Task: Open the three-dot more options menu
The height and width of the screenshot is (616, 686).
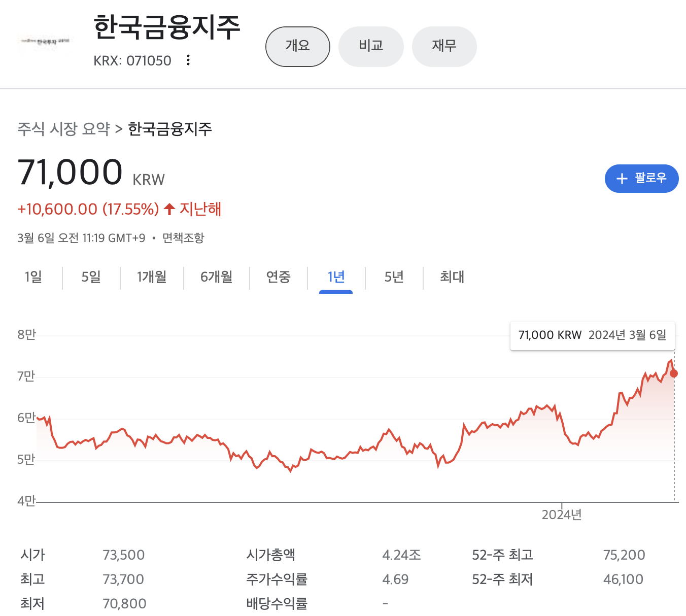Action: point(188,60)
